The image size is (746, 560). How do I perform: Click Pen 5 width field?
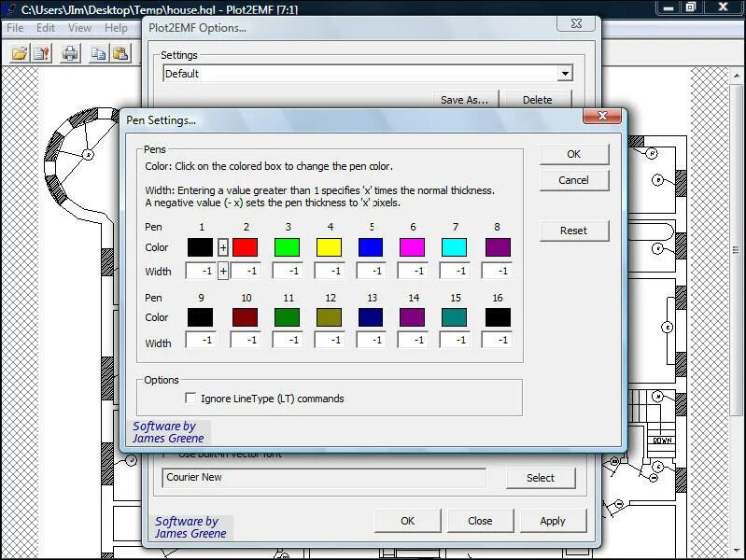pos(371,271)
